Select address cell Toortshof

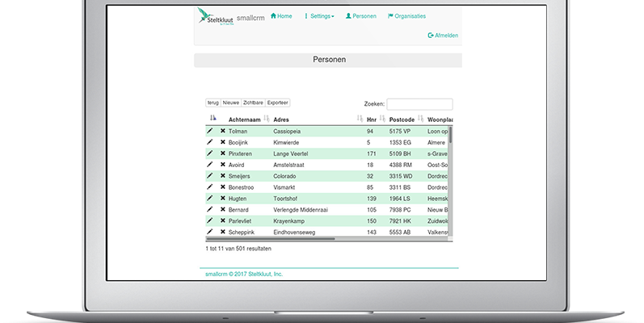[285, 198]
